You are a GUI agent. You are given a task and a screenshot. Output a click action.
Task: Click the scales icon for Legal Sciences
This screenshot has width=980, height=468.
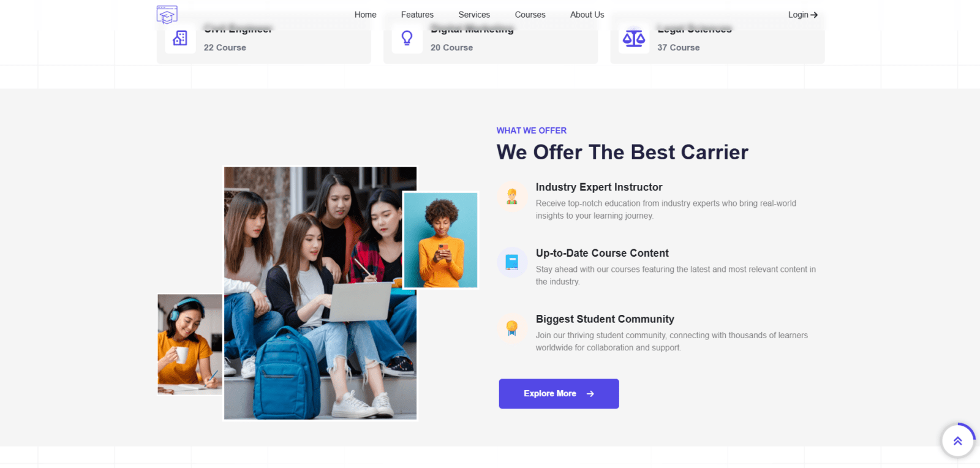pyautogui.click(x=634, y=39)
